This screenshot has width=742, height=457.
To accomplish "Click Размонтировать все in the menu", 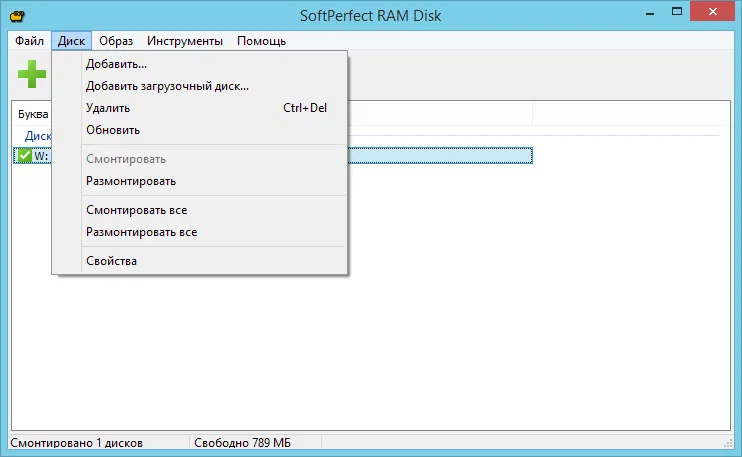I will point(141,232).
